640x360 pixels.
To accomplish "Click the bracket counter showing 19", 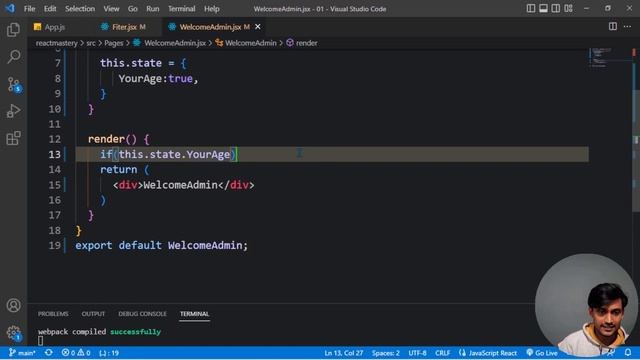I will 109,353.
